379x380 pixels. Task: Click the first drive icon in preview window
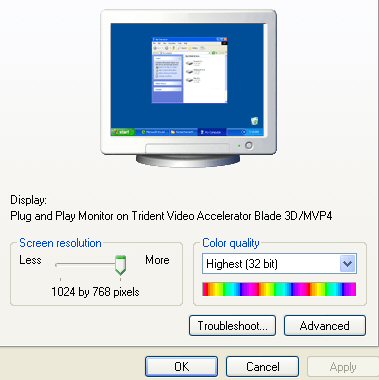tap(190, 63)
